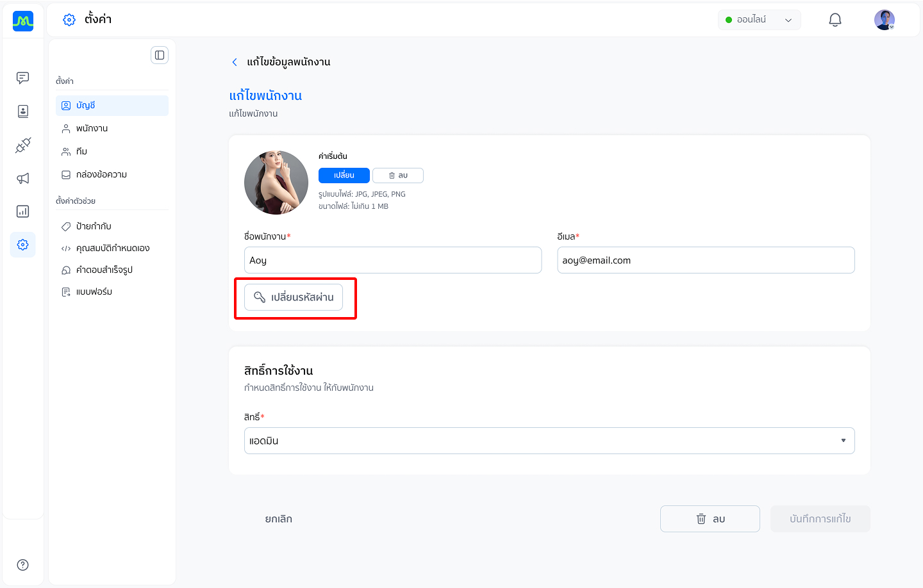
Task: Click the blue แก้ไขพนักงาน heading
Action: [x=265, y=96]
